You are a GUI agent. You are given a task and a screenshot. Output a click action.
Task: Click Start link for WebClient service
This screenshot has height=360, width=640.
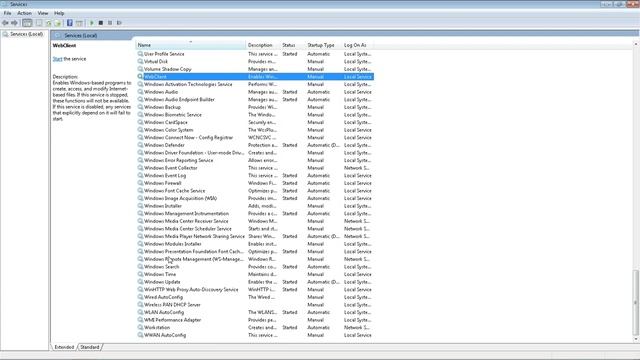58,59
